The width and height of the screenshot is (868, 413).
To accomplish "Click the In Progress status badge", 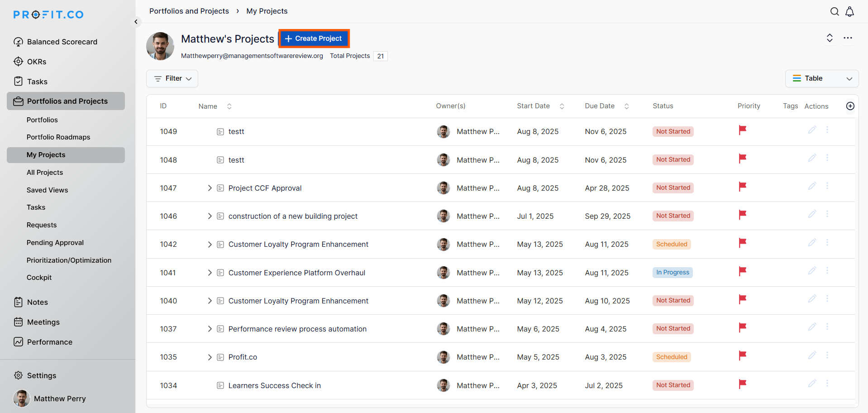I will [x=672, y=273].
